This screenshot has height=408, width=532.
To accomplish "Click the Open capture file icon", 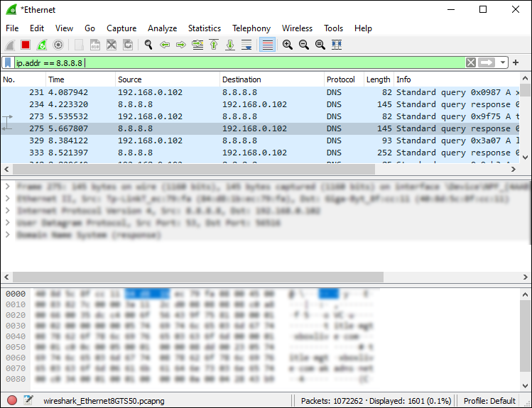I will [x=79, y=45].
